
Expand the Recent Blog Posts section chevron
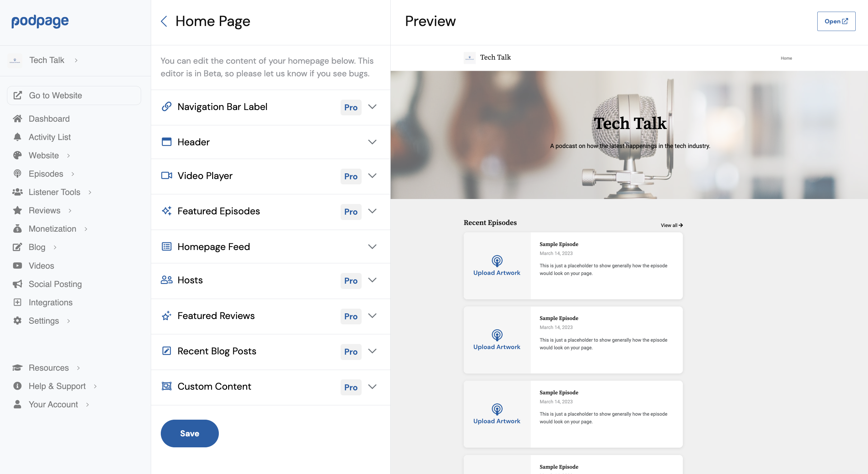372,351
